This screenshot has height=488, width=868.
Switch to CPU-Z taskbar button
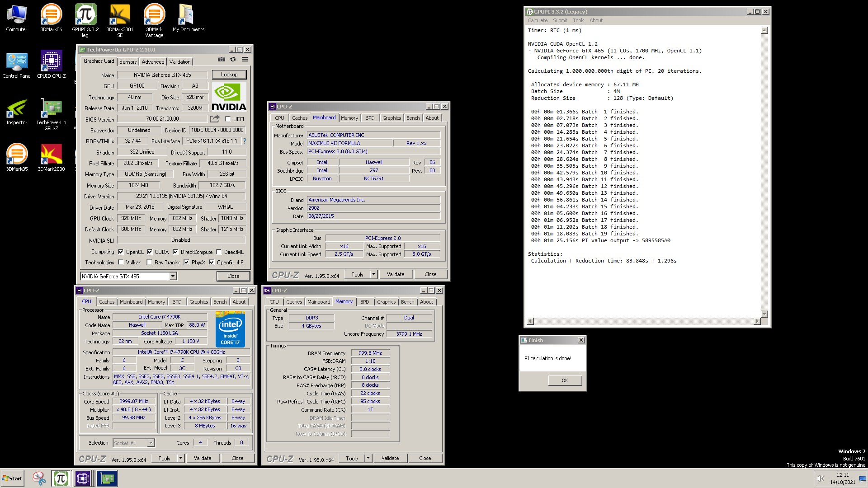tap(83, 479)
